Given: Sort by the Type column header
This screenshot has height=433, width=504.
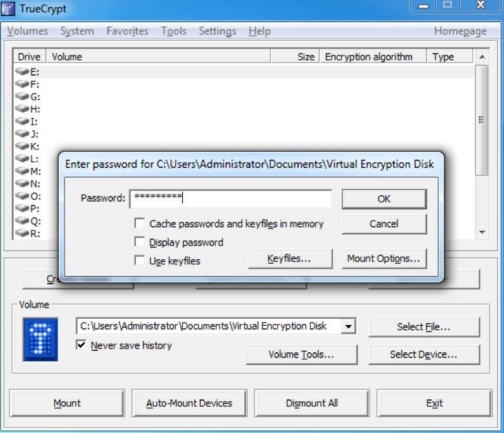Looking at the screenshot, I should pyautogui.click(x=450, y=57).
